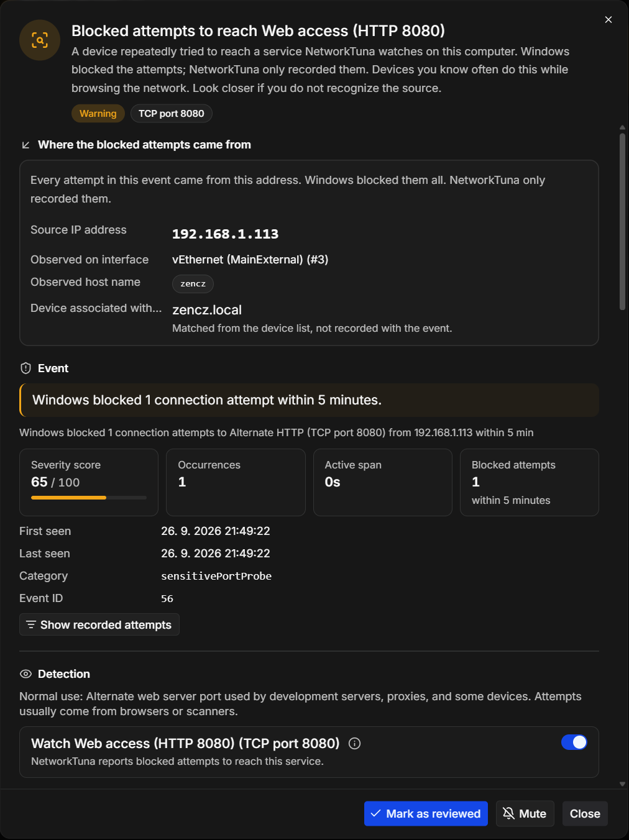This screenshot has width=629, height=840.
Task: Click the zencz.local device name
Action: pos(207,310)
